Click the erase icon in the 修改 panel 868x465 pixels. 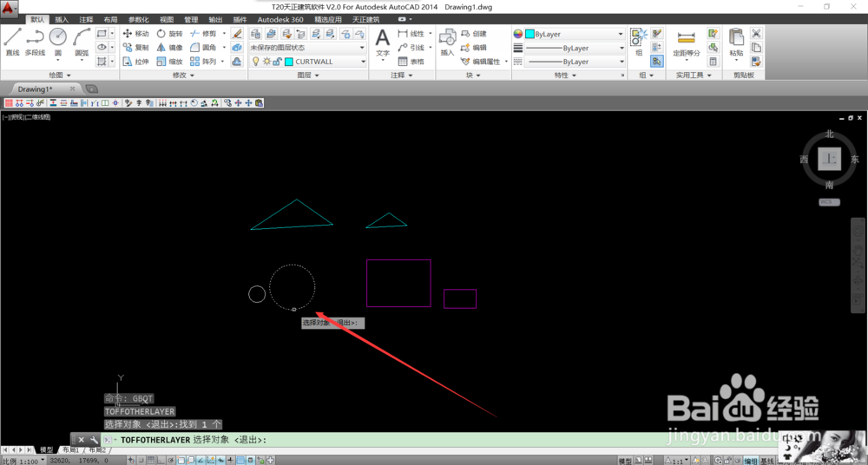(237, 34)
